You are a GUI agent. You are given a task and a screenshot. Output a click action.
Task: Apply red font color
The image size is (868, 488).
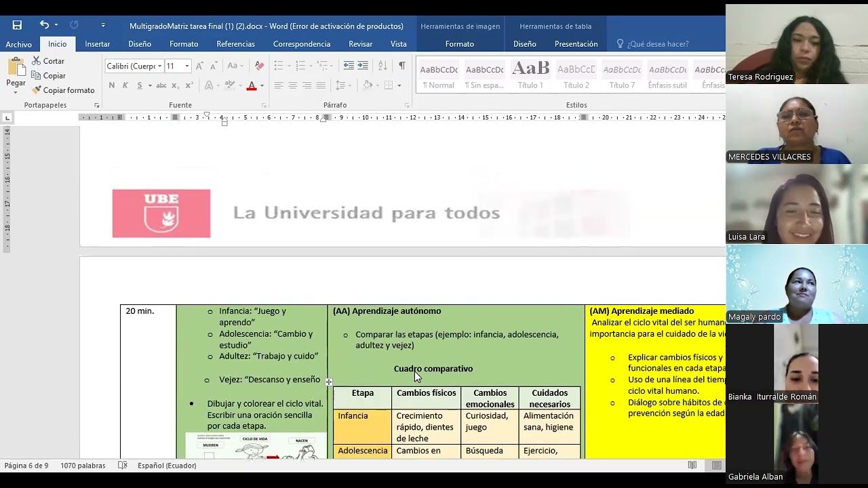[252, 85]
